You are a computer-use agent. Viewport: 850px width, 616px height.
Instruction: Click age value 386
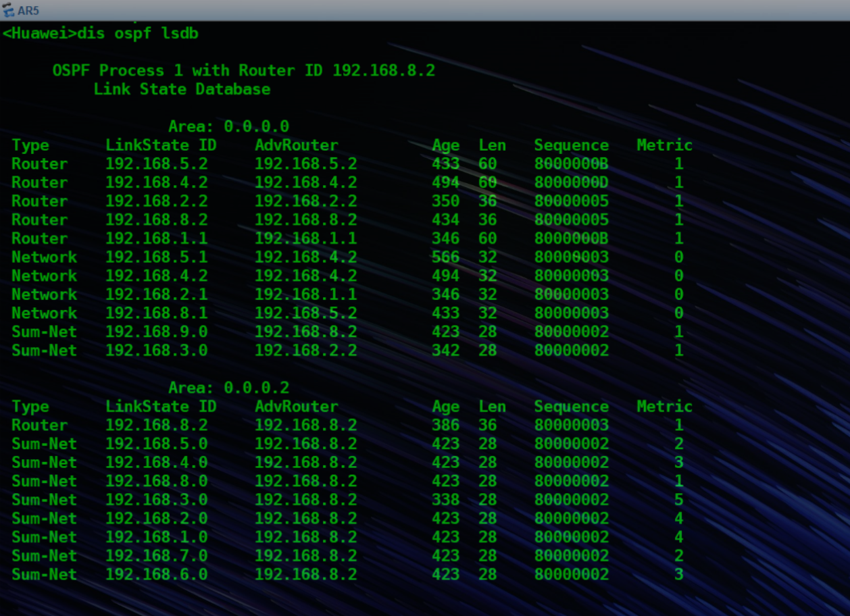click(x=446, y=426)
